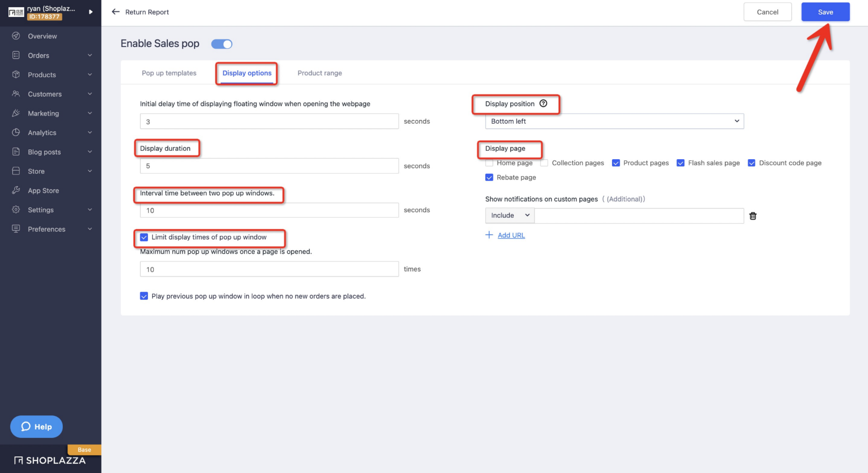
Task: Click the Orders list icon
Action: (x=16, y=55)
